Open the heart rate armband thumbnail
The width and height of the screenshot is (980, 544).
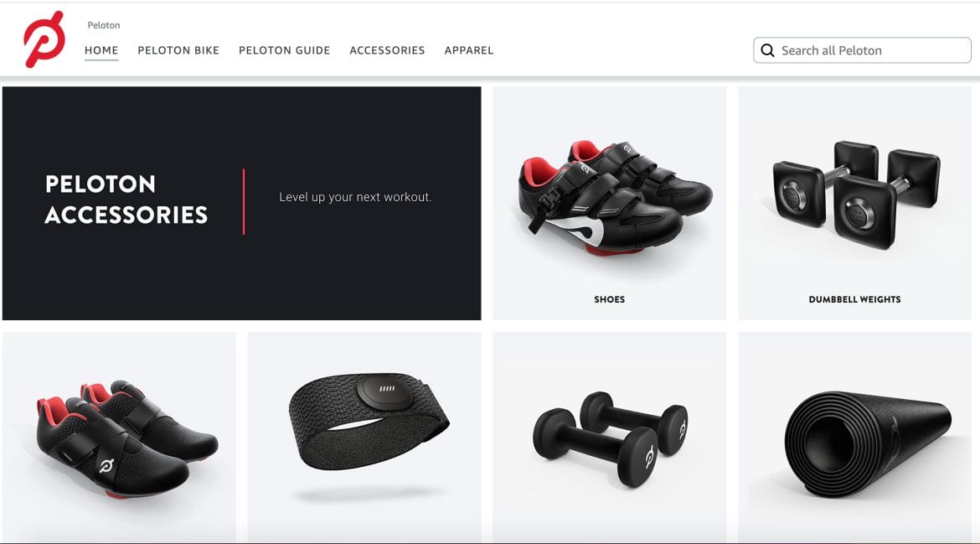(x=364, y=437)
